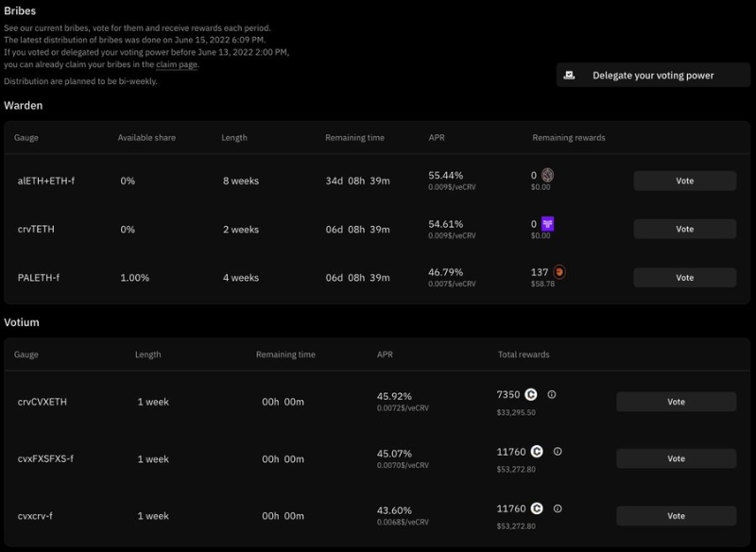Select the Warden APR column header

coord(437,138)
